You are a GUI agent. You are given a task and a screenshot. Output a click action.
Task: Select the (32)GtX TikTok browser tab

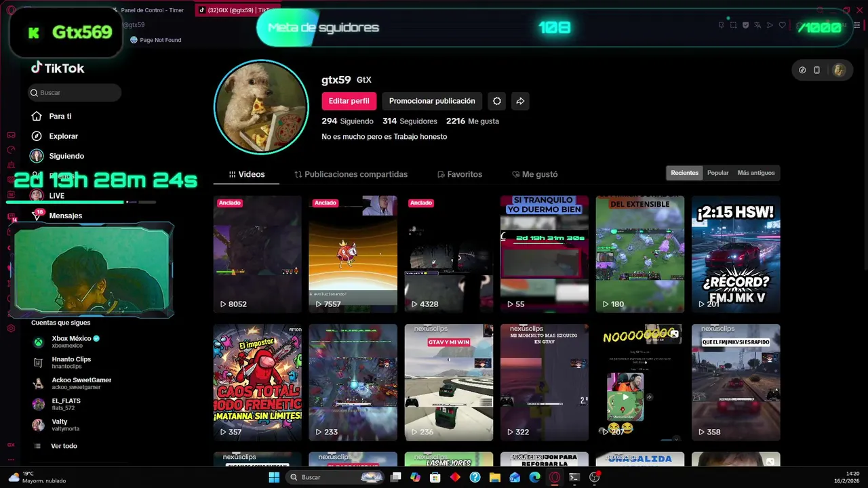pos(236,10)
